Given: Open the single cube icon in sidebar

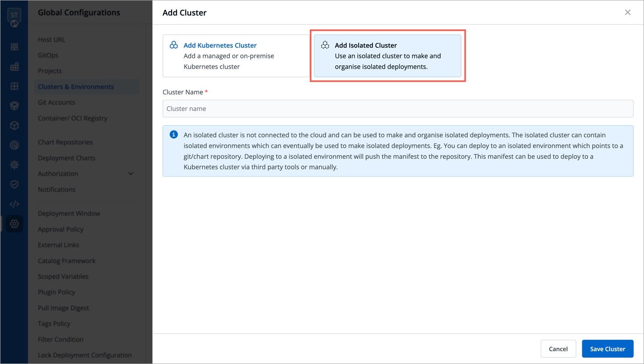Looking at the screenshot, I should point(14,126).
